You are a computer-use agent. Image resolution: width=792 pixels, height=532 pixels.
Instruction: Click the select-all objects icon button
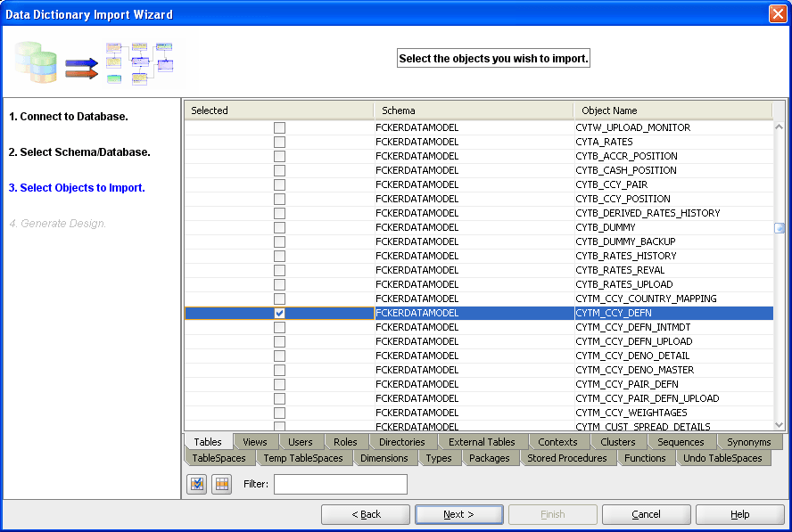point(196,485)
